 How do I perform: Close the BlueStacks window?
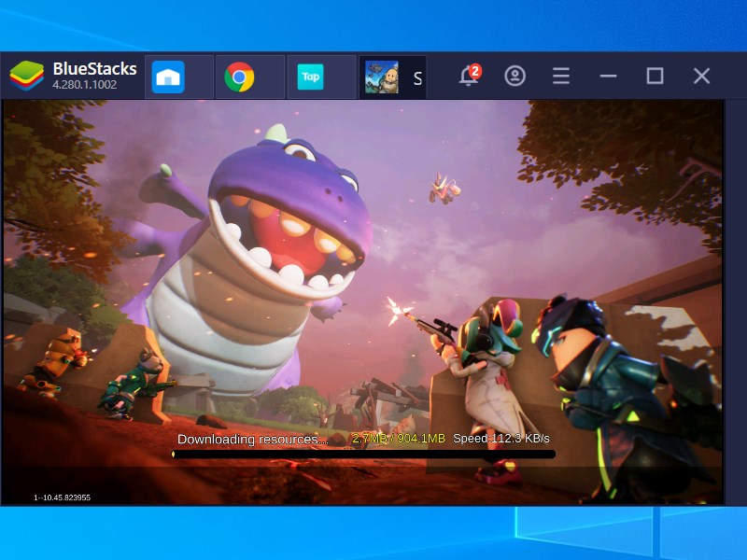click(701, 76)
